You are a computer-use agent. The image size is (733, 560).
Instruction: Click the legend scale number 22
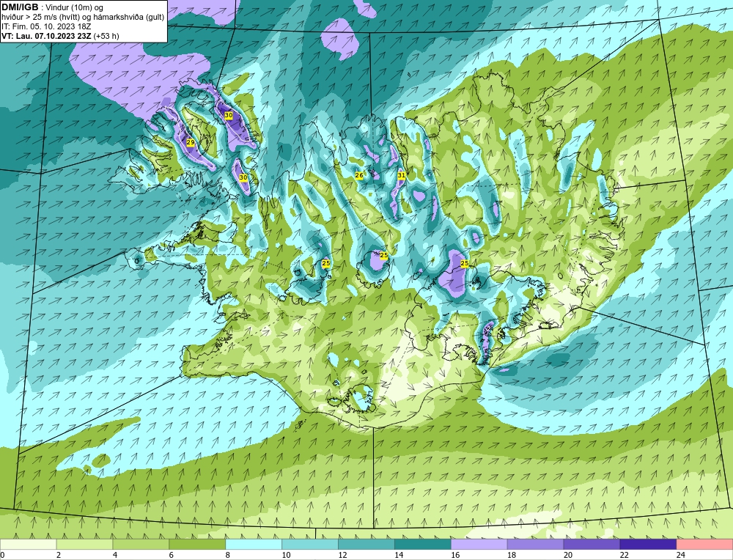[625, 555]
